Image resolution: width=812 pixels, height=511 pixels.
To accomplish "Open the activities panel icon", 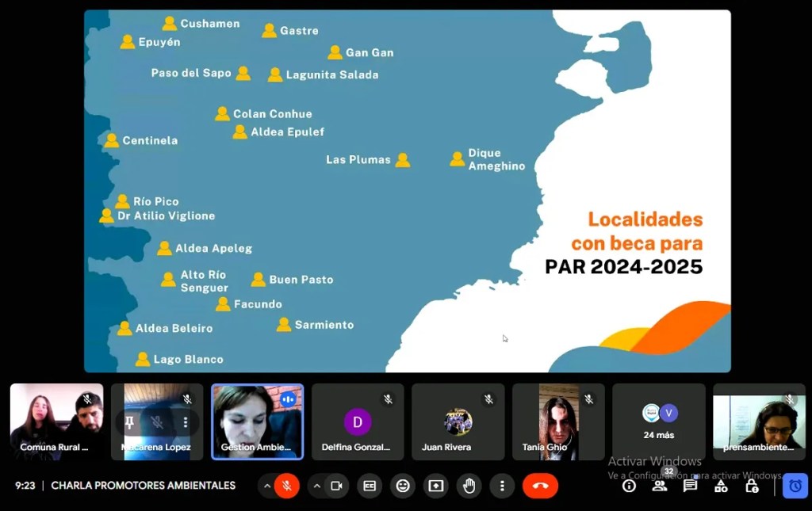I will pos(720,486).
